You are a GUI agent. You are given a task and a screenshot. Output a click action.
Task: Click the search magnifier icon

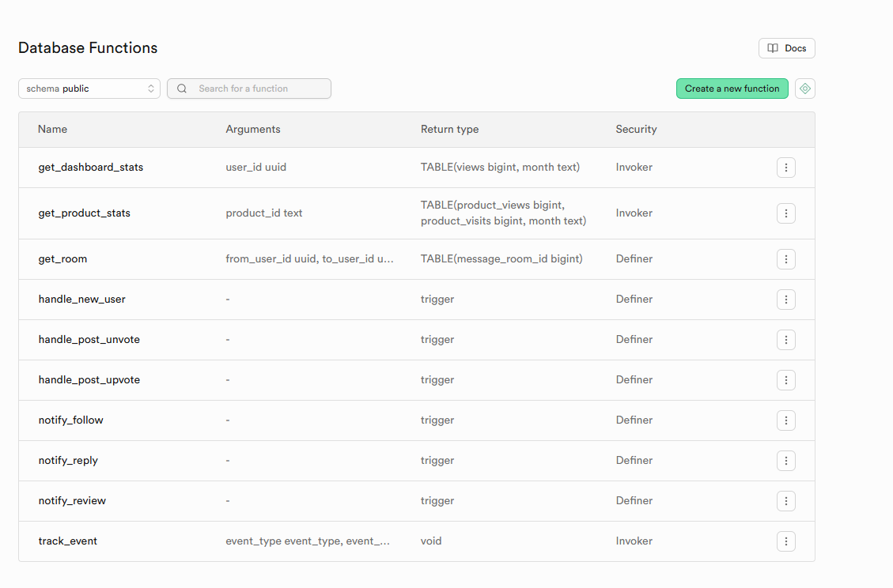click(182, 89)
